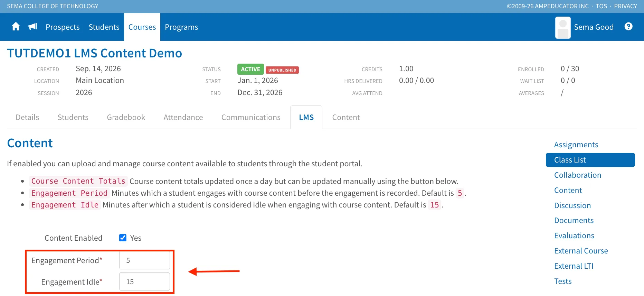Screen dimensions: 644x296
Task: Select Class List in sidebar
Action: tap(590, 160)
